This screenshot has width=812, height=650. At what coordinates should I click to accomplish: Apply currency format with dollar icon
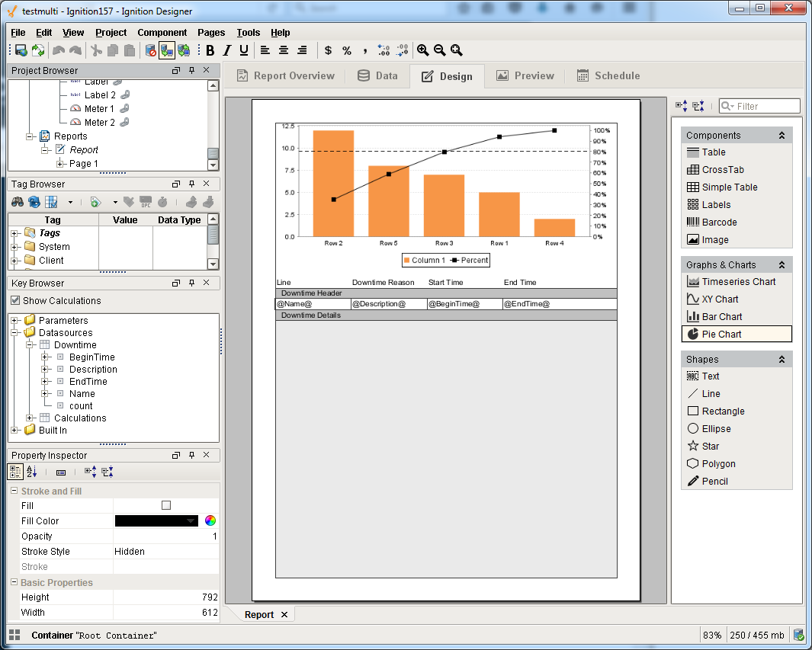coord(328,50)
